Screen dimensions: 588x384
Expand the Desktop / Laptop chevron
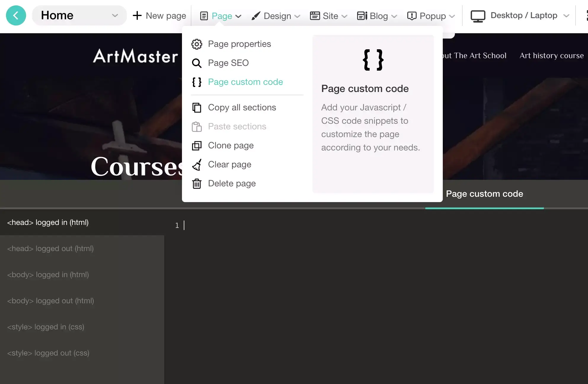tap(566, 16)
